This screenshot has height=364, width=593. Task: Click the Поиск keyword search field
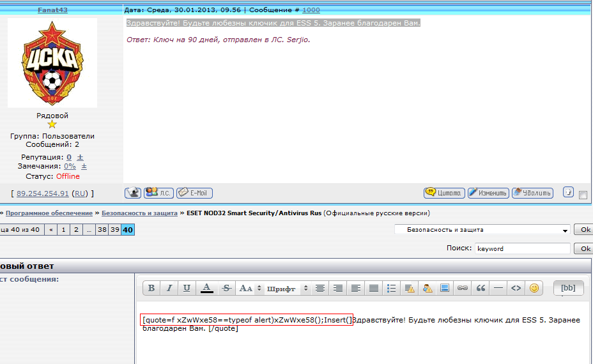click(x=523, y=248)
